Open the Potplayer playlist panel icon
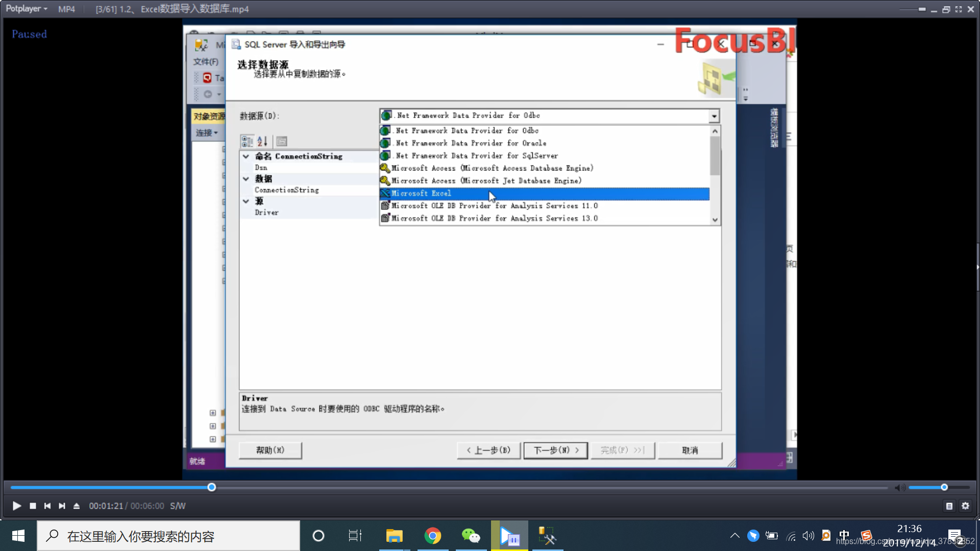This screenshot has width=980, height=551. click(949, 506)
